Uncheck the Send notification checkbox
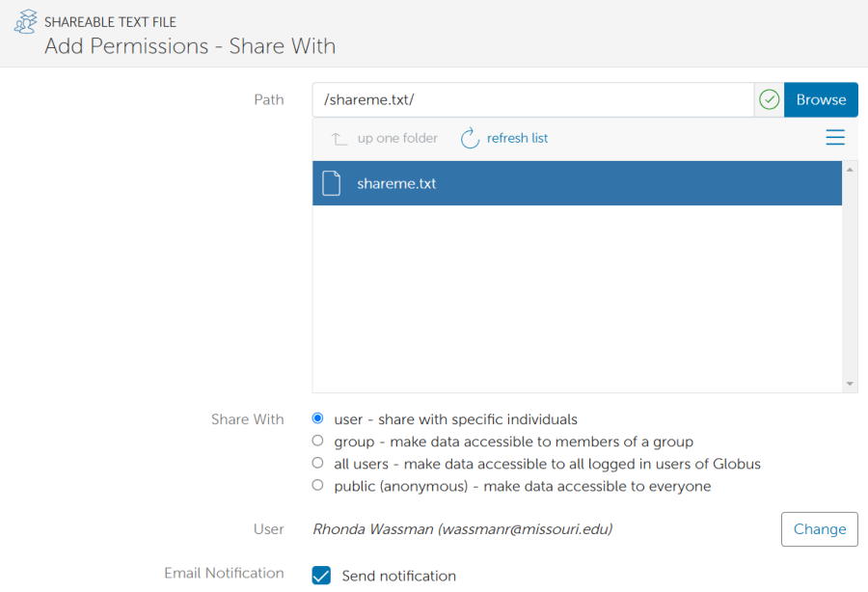This screenshot has height=592, width=868. click(322, 576)
